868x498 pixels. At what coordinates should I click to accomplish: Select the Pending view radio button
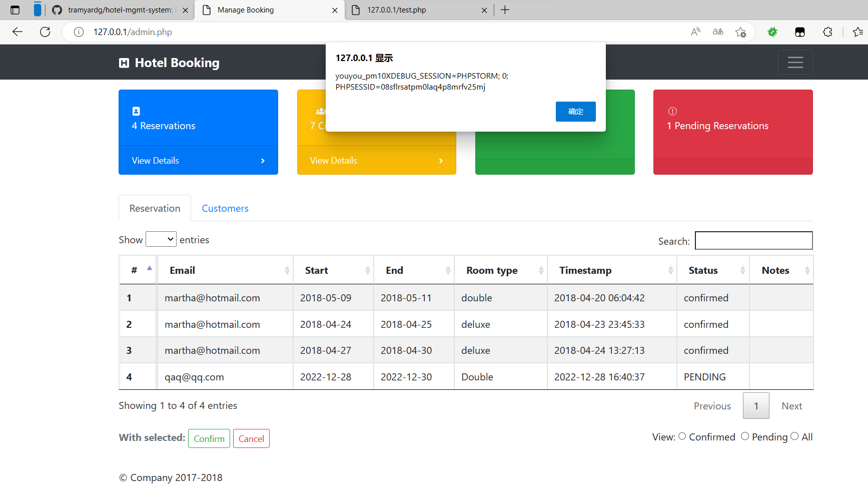tap(745, 436)
